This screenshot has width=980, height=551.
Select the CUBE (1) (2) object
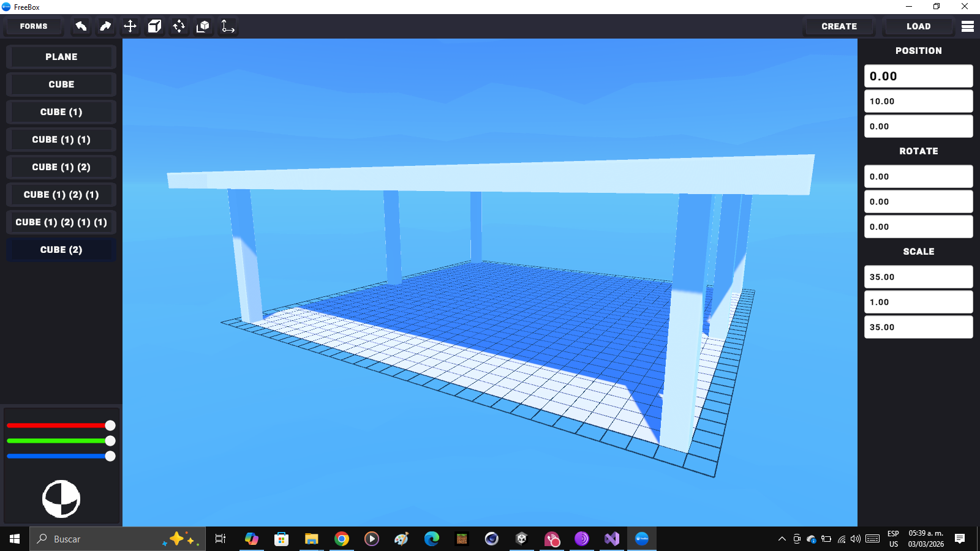coord(61,167)
